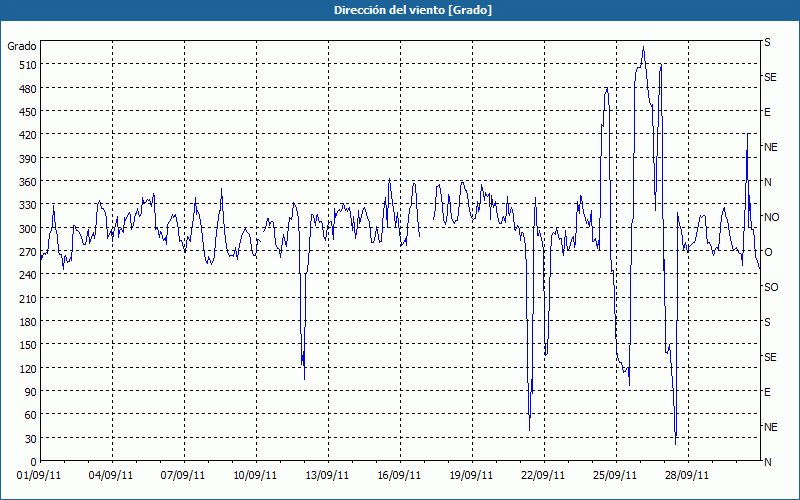Click the 510 value on the degree axis
The image size is (800, 500).
point(27,65)
